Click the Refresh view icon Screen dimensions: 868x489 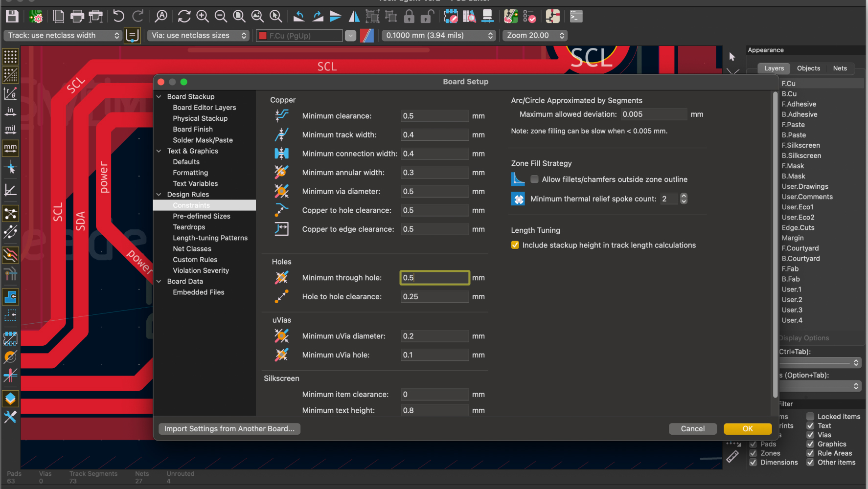(184, 16)
